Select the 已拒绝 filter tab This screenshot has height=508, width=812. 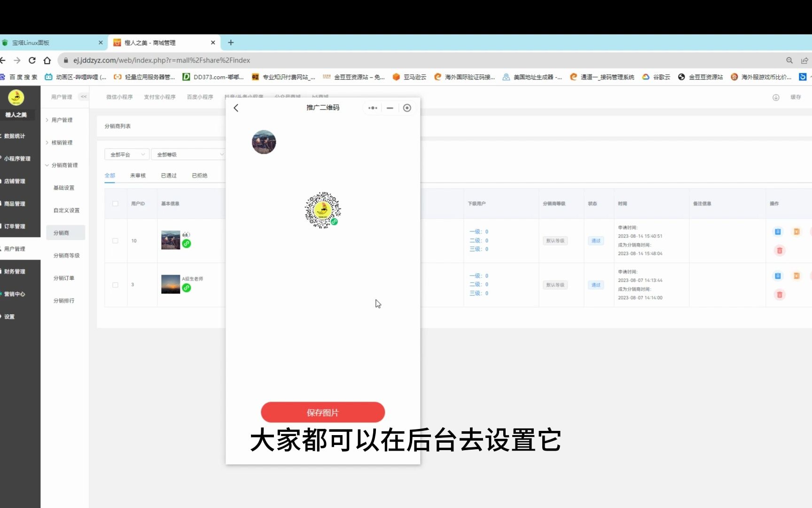200,175
